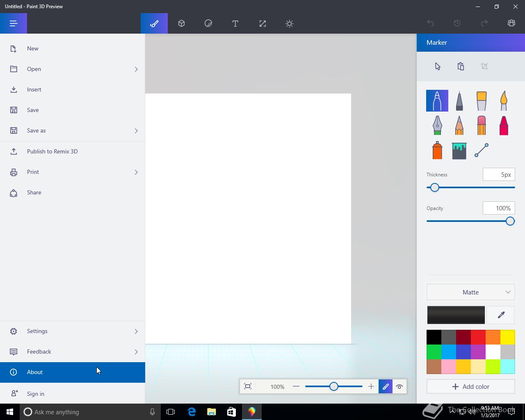
Task: Click Publish to Remix 3D
Action: coord(52,151)
